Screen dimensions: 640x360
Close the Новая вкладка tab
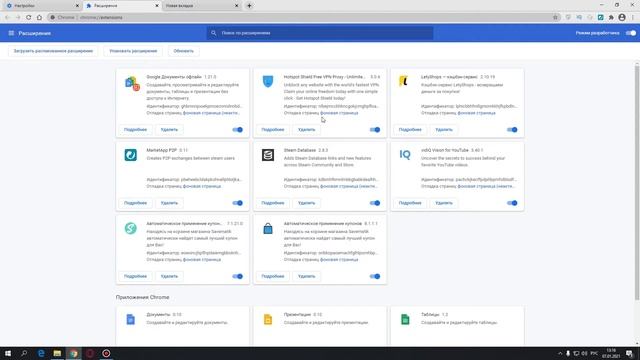coord(237,6)
